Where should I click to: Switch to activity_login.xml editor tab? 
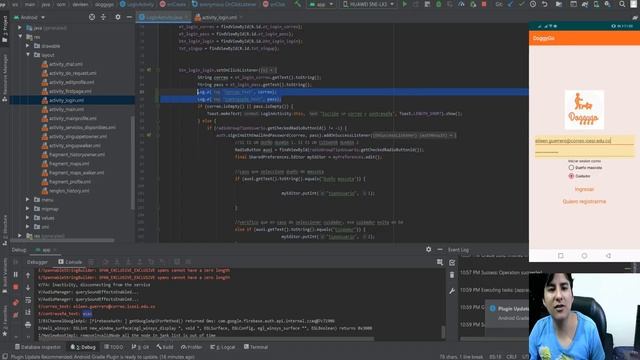coord(218,18)
